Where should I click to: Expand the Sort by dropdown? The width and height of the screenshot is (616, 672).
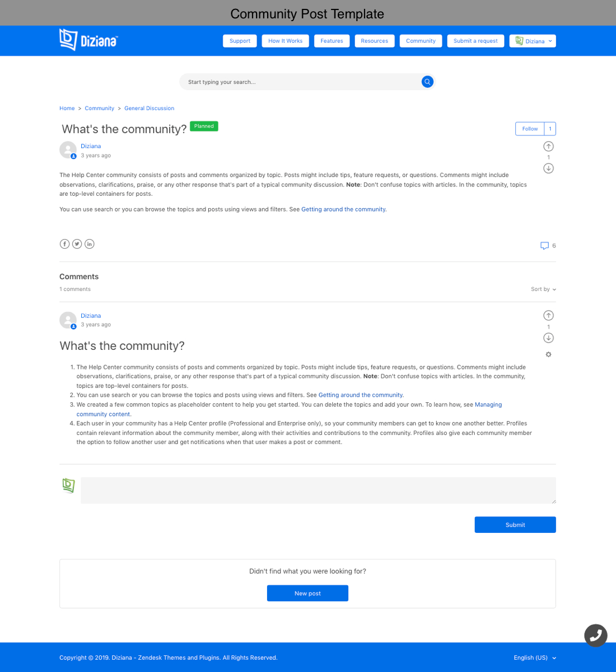543,289
